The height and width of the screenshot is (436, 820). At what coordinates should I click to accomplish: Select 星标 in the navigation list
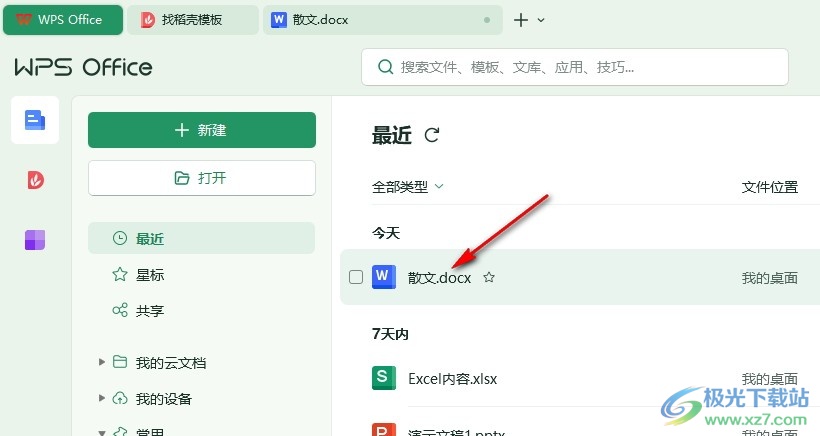(201, 274)
